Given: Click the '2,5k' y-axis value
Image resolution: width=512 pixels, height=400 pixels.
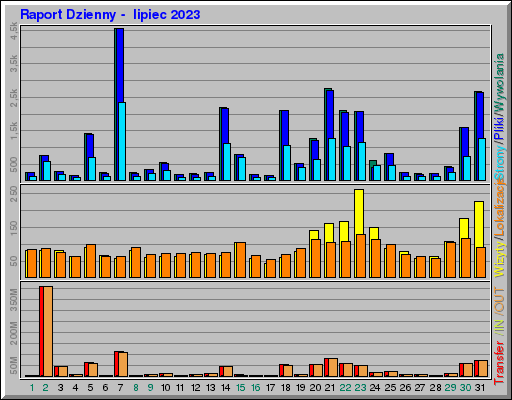Looking at the screenshot, I should point(14,97).
